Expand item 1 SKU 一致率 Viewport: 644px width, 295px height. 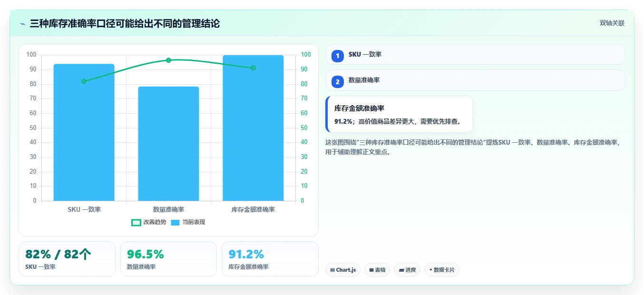[x=475, y=54]
